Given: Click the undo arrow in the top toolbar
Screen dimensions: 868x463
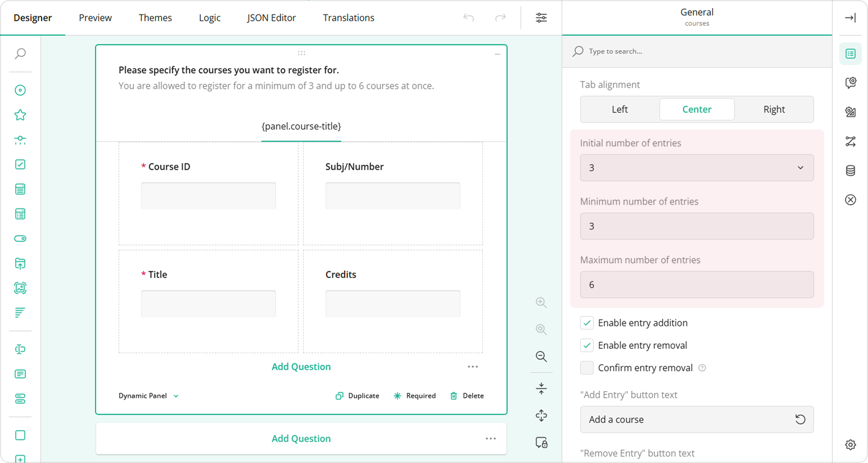Looking at the screenshot, I should (x=468, y=18).
